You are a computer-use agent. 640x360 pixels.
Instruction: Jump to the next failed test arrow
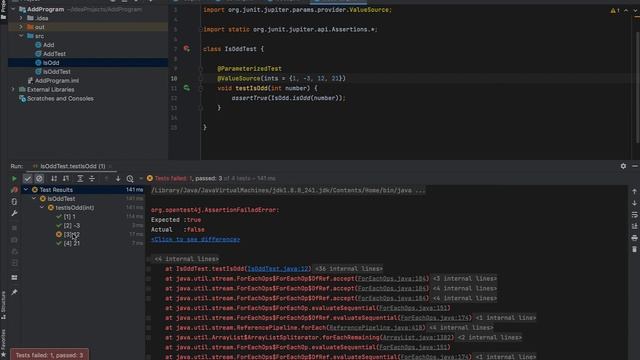click(x=118, y=179)
